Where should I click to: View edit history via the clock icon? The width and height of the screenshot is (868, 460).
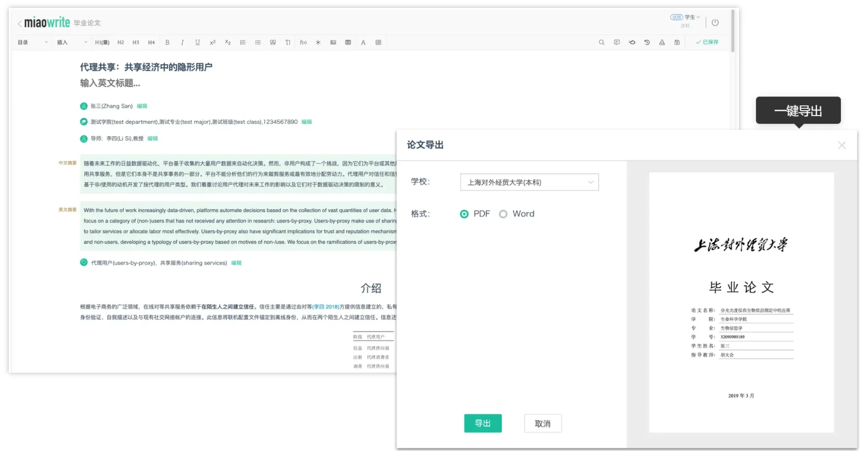point(647,42)
